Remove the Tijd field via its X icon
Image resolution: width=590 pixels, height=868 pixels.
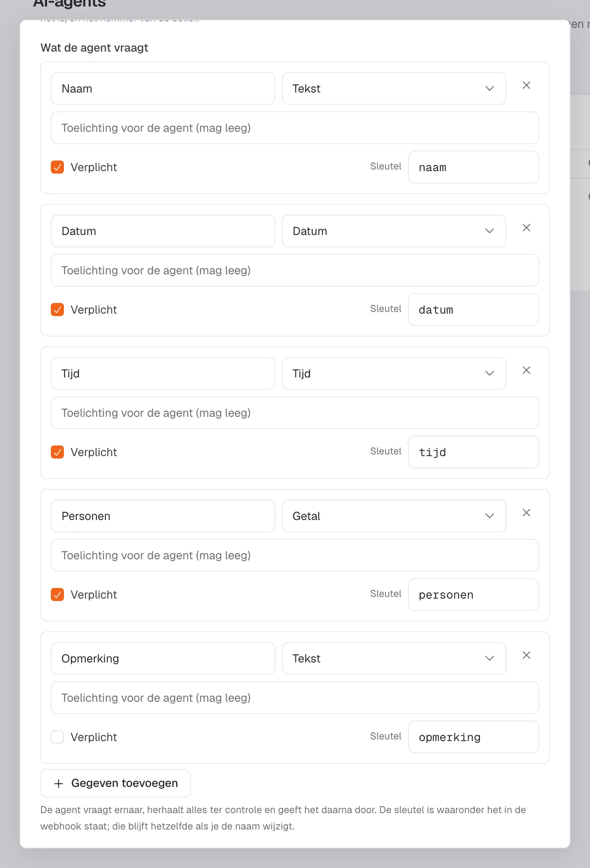pos(526,370)
